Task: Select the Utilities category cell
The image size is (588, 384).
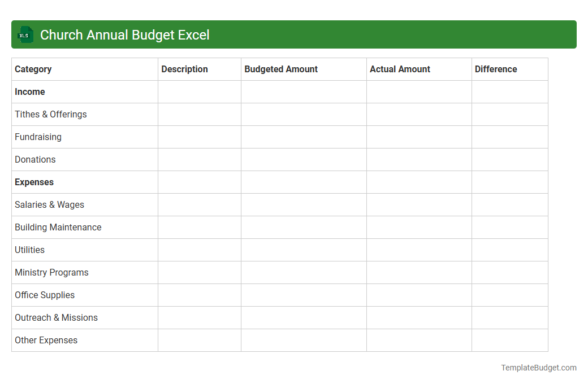Action: point(29,250)
